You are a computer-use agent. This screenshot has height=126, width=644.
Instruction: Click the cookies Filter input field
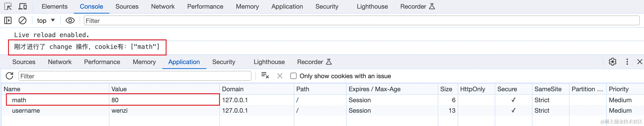click(135, 76)
